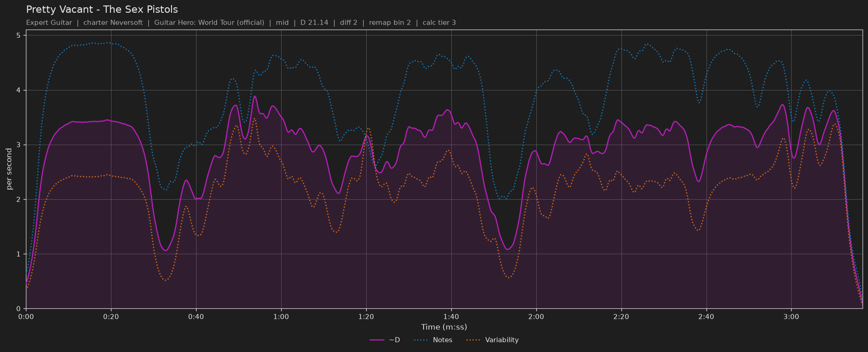Viewport: 868px width, 352px height.
Task: Click the '0:20' x-axis tick label
Action: [x=111, y=317]
